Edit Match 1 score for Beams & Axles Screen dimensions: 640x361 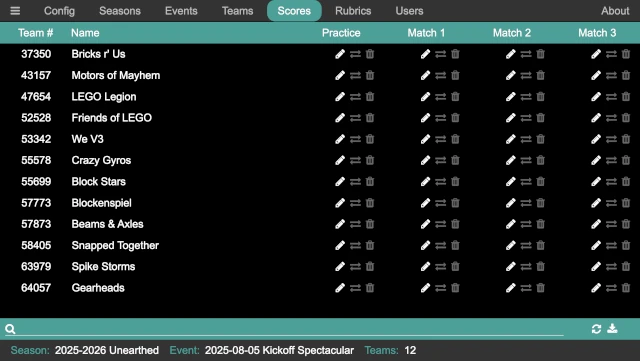tap(425, 224)
